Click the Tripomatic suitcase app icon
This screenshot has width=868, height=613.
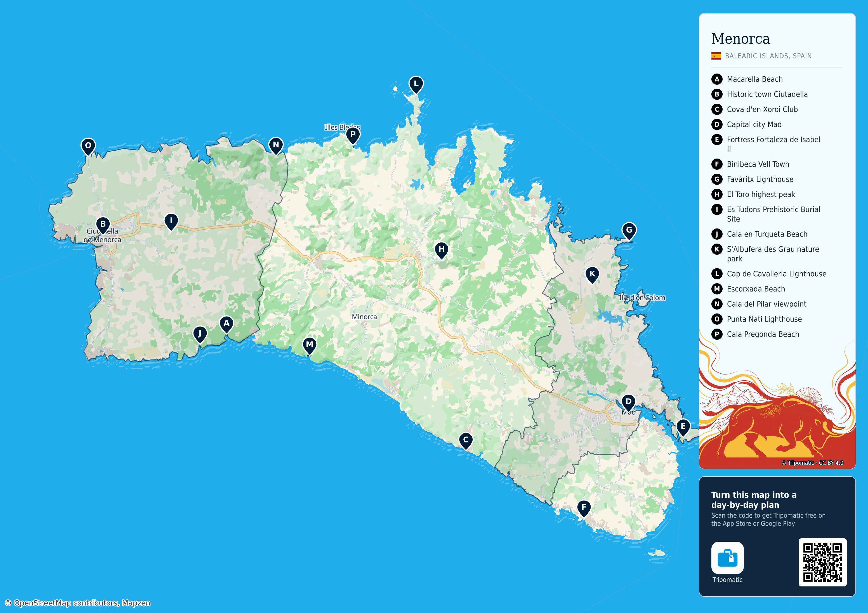(727, 558)
